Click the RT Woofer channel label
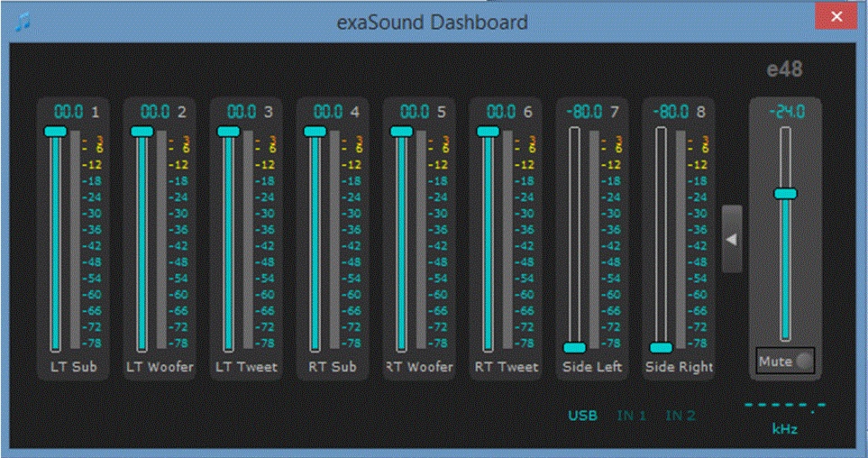This screenshot has width=868, height=458. (420, 367)
